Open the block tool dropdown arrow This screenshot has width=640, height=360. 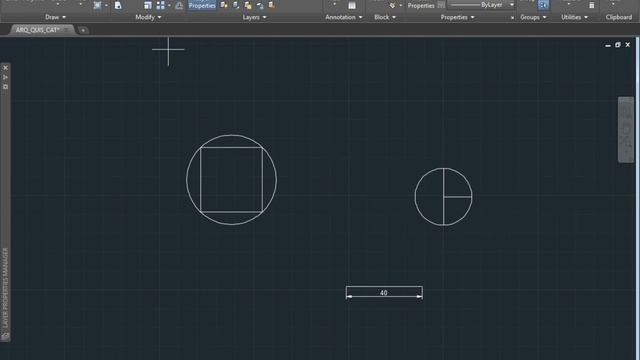coord(400,5)
